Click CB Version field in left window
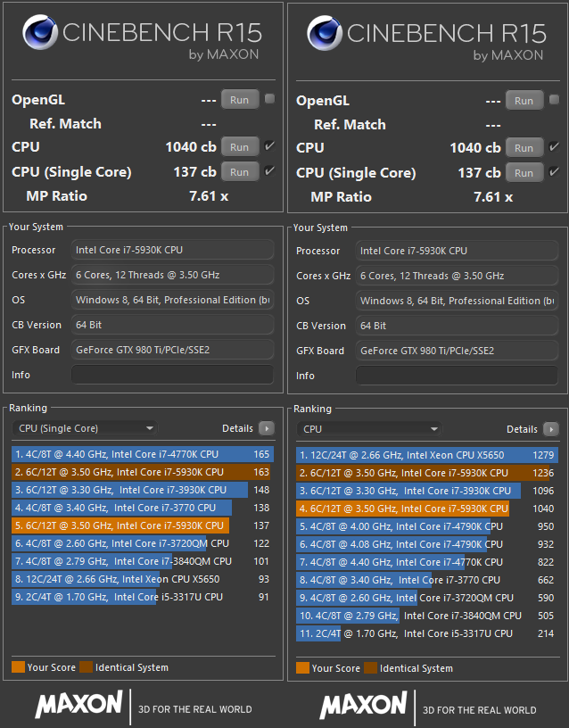 pyautogui.click(x=172, y=325)
